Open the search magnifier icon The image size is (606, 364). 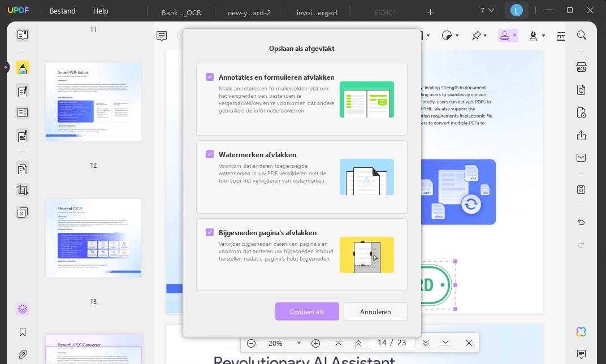click(581, 35)
